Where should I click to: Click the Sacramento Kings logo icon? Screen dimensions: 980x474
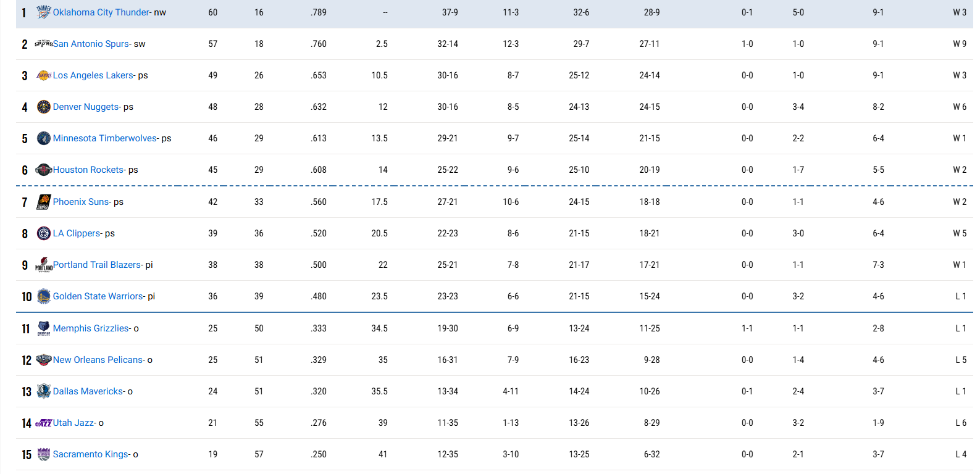click(44, 454)
